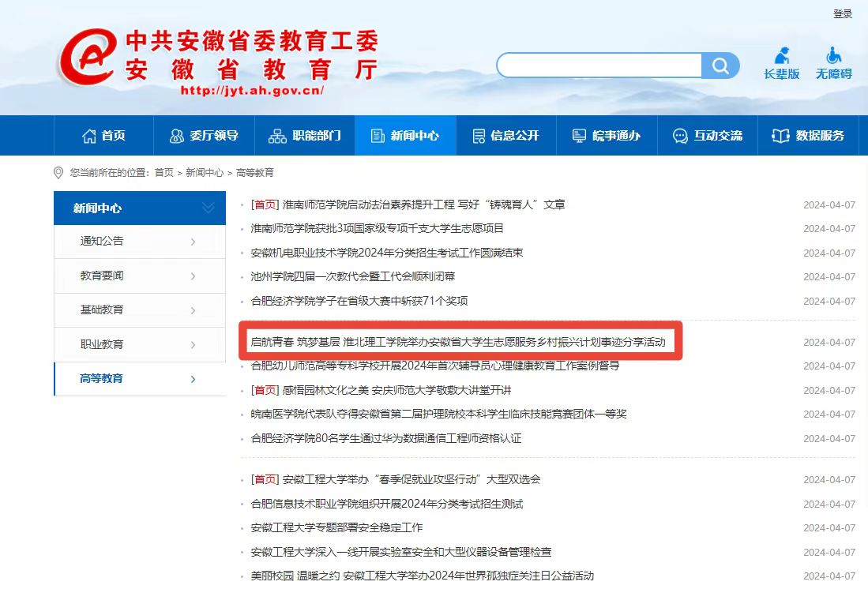Click the 数据服务 open-book icon
Screen dimensions: 868x589
tap(780, 136)
